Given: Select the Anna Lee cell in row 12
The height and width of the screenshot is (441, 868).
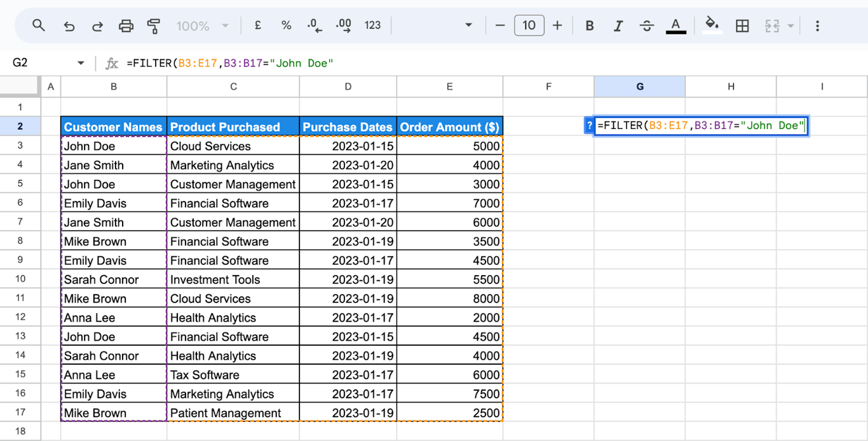Looking at the screenshot, I should point(114,317).
